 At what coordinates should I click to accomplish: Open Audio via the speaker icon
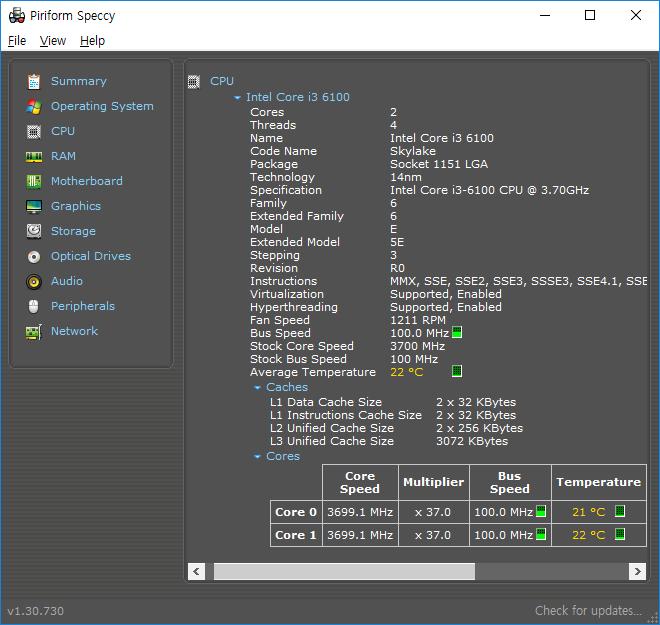pos(34,281)
